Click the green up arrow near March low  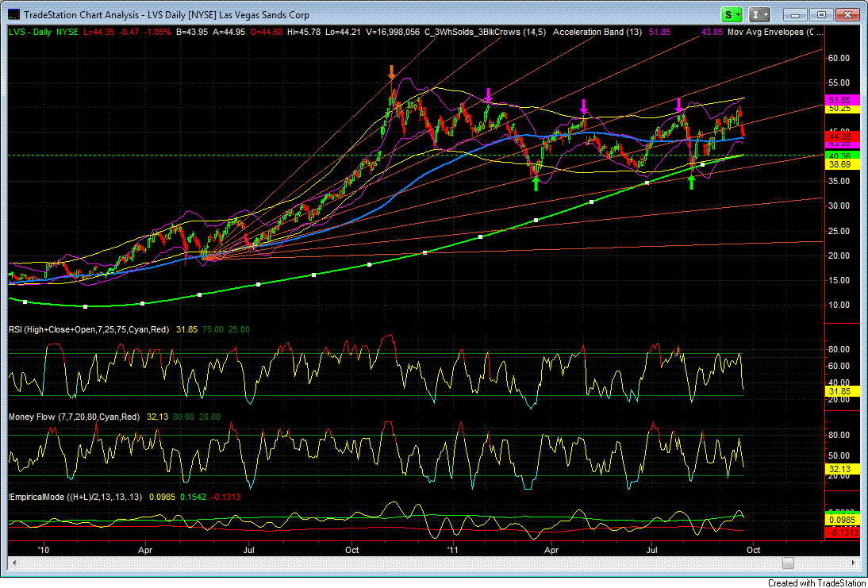pos(536,184)
